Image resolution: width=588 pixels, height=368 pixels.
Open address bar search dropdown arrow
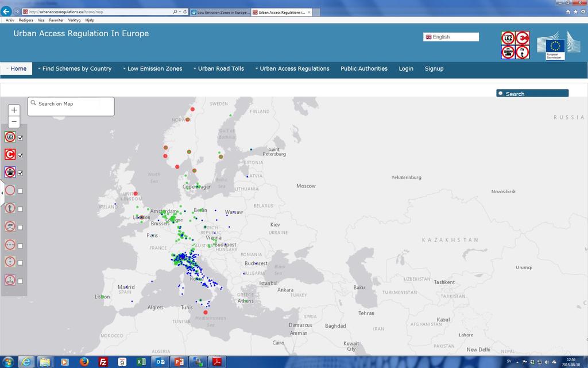coord(180,12)
